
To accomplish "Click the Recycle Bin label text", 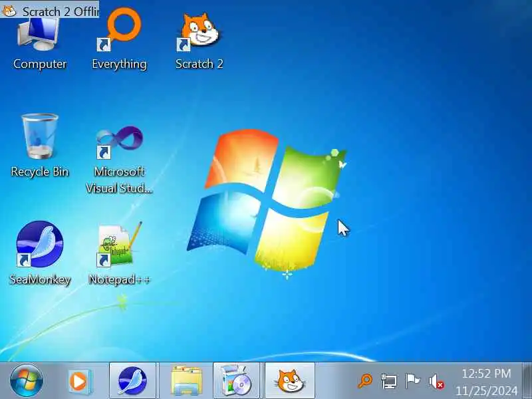I will point(40,172).
